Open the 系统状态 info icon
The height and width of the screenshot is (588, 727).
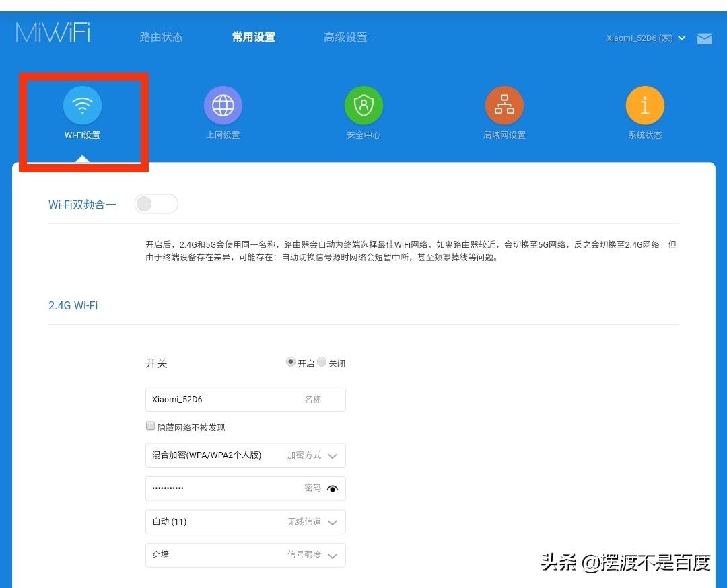click(x=645, y=106)
